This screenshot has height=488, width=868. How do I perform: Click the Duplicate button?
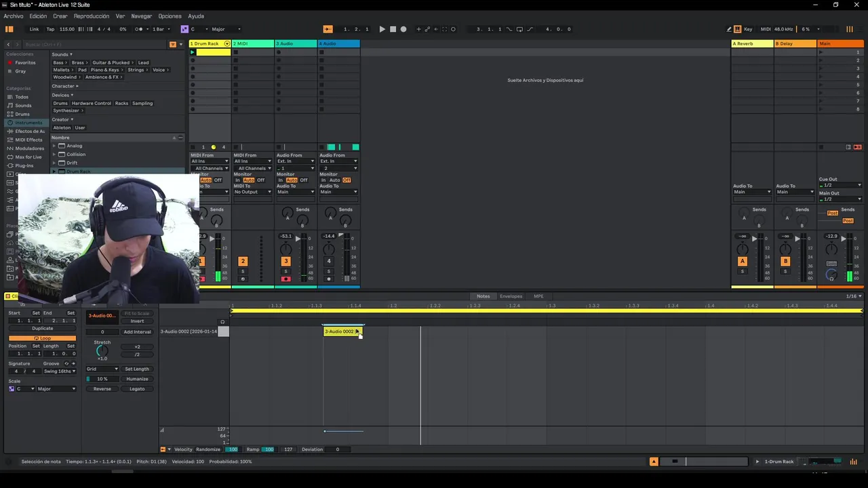(x=42, y=329)
